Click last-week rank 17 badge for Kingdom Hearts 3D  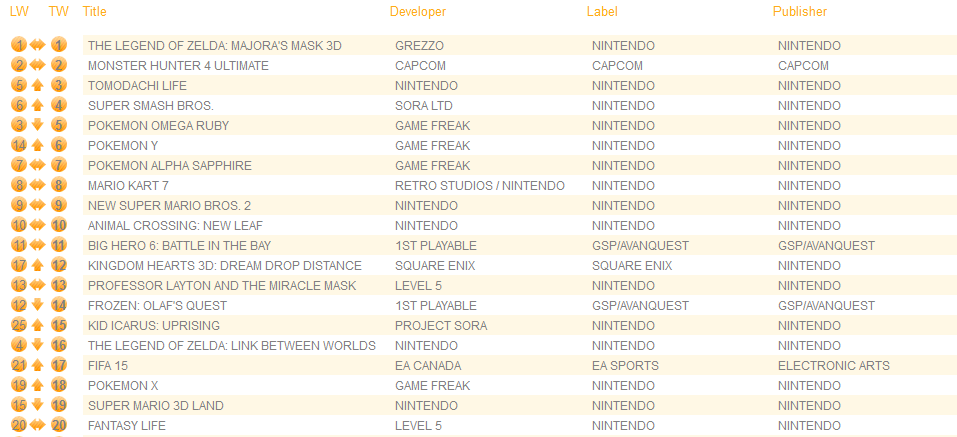[x=19, y=265]
